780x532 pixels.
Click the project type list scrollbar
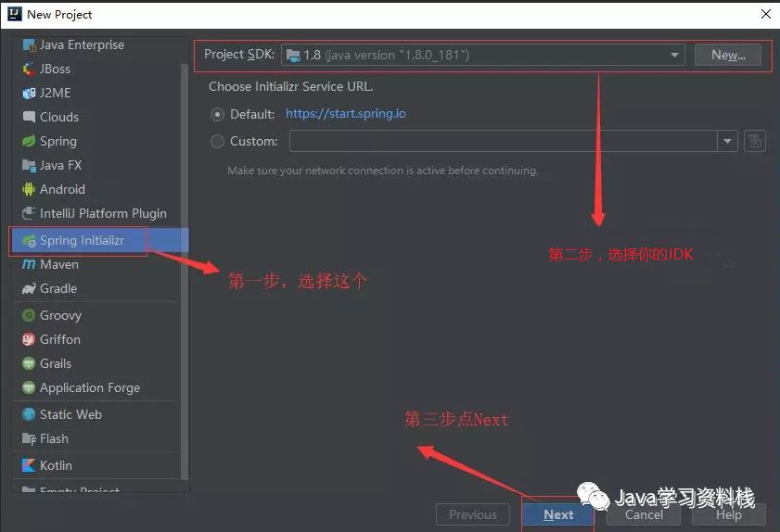185,271
